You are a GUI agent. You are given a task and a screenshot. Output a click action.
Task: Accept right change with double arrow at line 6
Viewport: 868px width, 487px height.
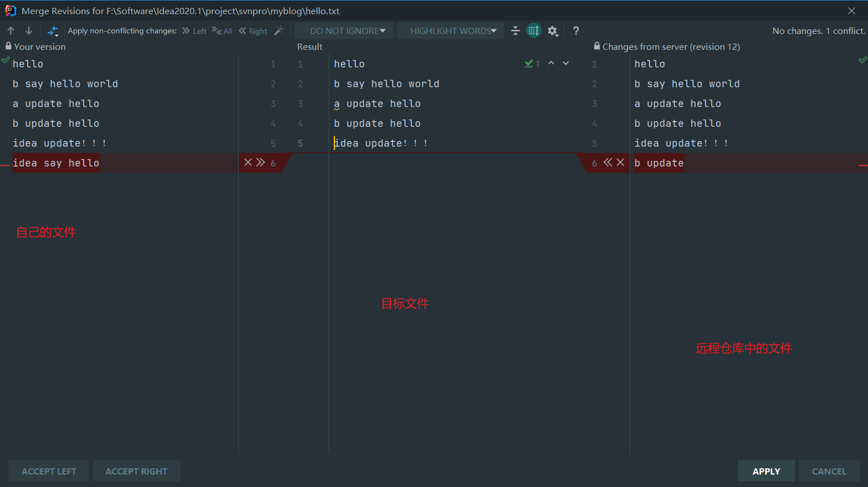pyautogui.click(x=608, y=163)
